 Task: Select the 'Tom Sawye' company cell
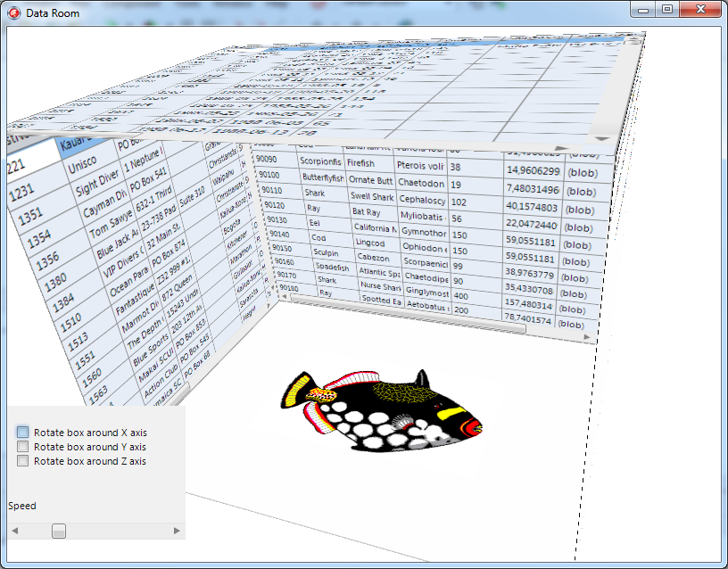pos(112,224)
